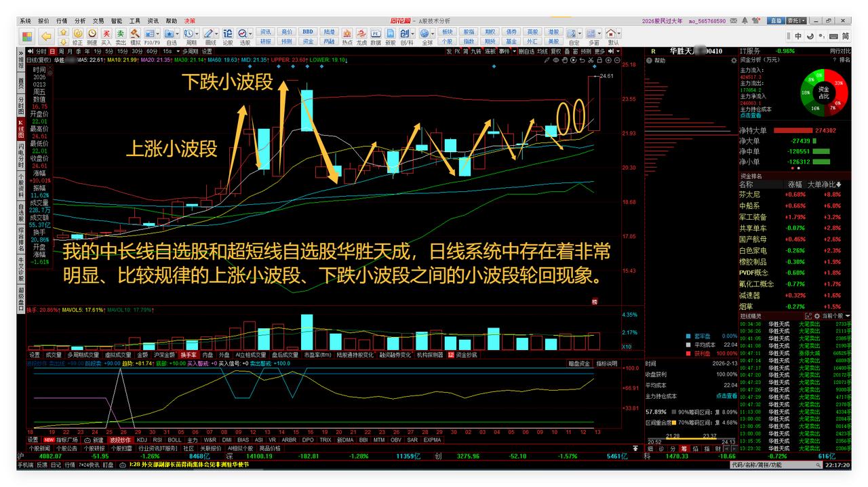The width and height of the screenshot is (868, 487).
Task: Click 点击查看 link under 主力持仓成本
Action: pyautogui.click(x=751, y=115)
